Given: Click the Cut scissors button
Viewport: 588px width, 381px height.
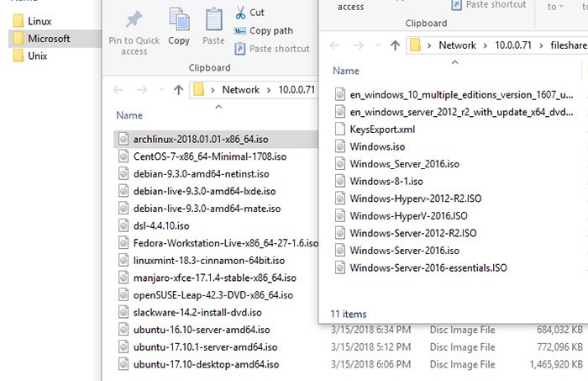Looking at the screenshot, I should [x=249, y=13].
